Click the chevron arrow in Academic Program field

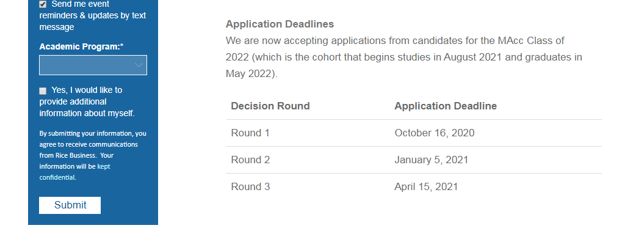pos(139,65)
